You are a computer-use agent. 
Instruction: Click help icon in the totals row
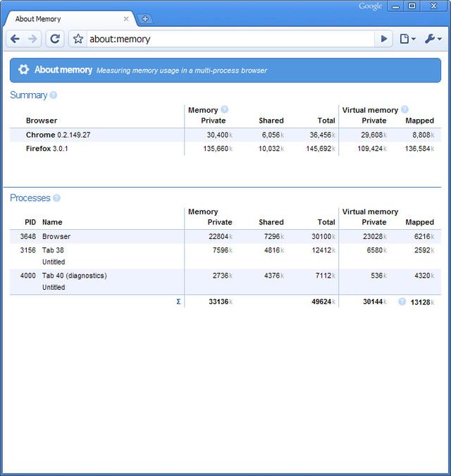[x=402, y=302]
